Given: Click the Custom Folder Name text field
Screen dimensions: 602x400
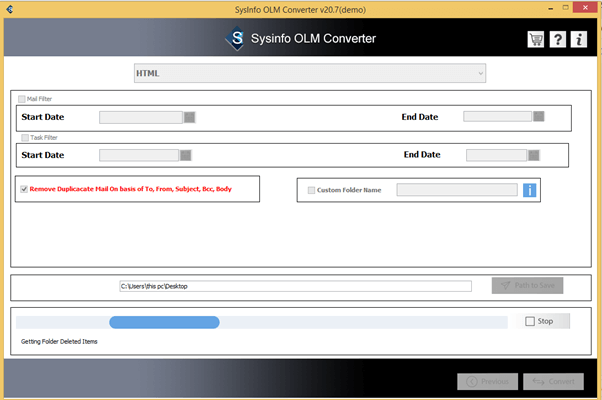Looking at the screenshot, I should point(457,190).
